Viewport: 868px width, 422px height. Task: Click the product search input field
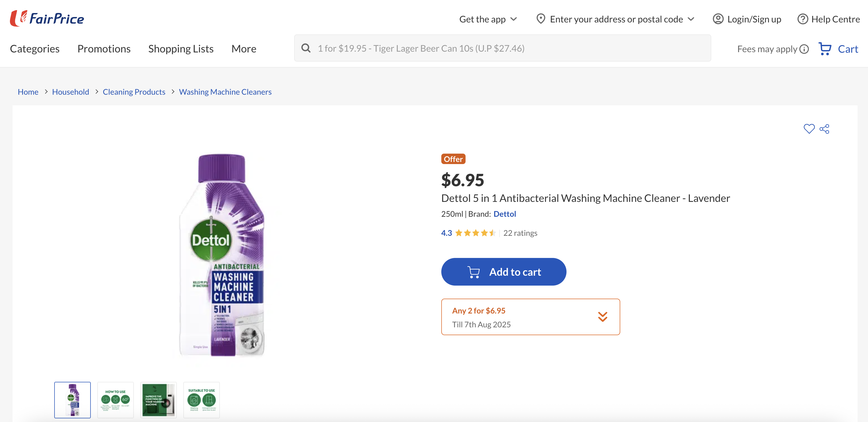click(505, 48)
